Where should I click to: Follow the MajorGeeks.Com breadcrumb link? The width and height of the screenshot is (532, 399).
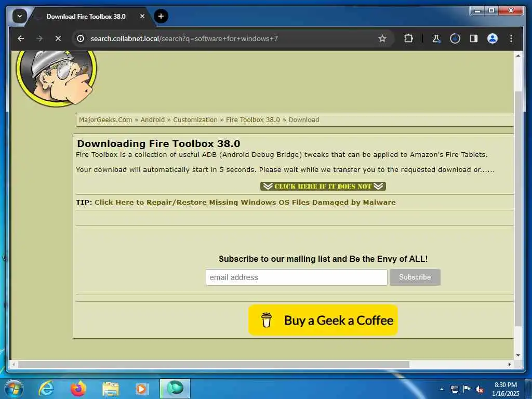coord(105,120)
